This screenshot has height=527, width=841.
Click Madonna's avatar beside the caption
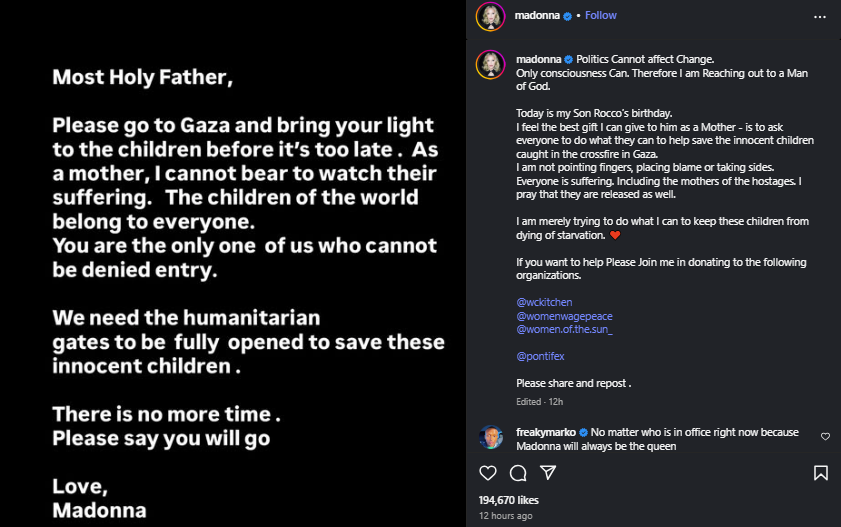490,63
